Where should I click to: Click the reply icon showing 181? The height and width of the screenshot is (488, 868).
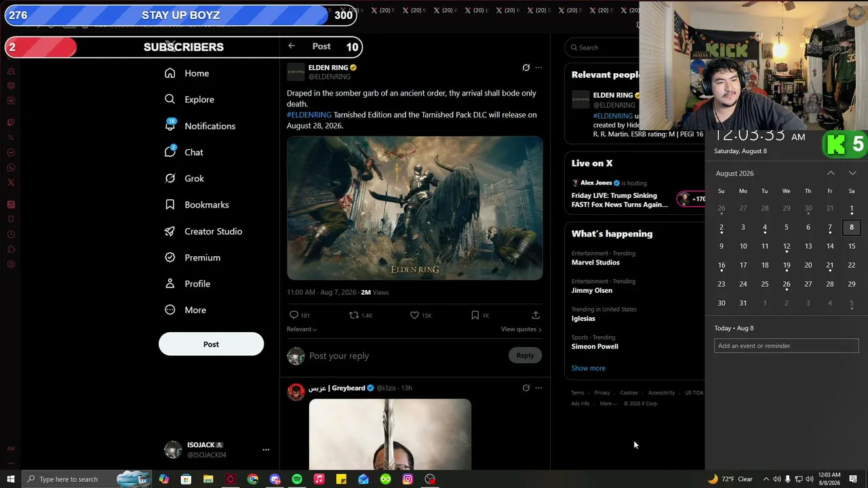tap(294, 315)
